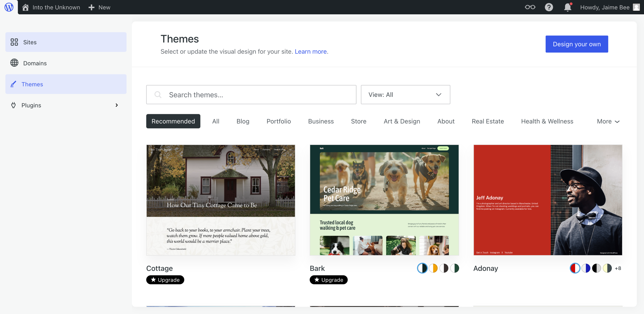This screenshot has width=644, height=314.
Task: Open the help question mark icon
Action: point(549,7)
